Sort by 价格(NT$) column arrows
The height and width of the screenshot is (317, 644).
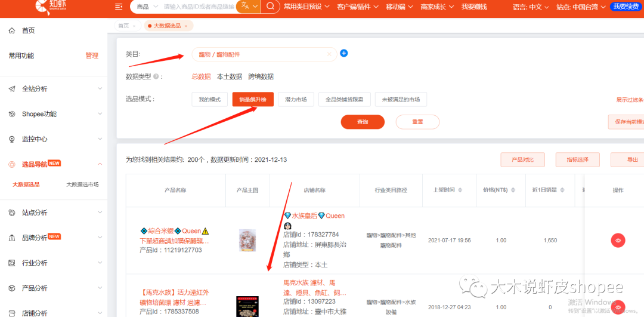(513, 190)
